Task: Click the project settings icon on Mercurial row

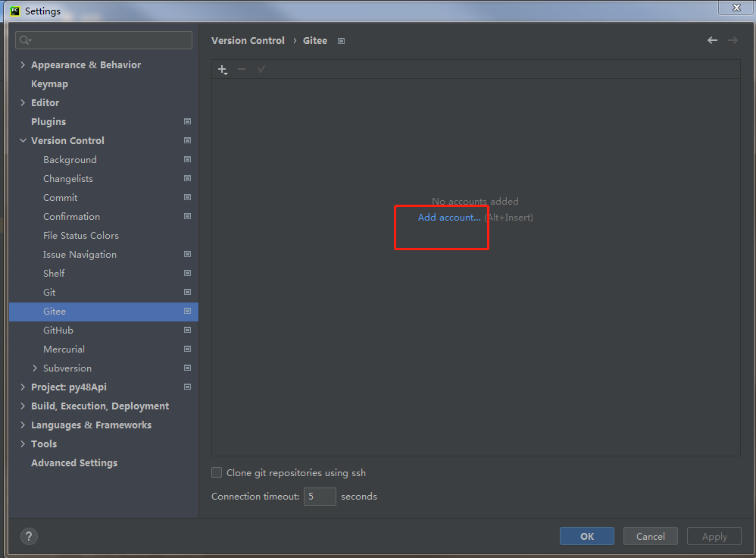Action: (188, 349)
